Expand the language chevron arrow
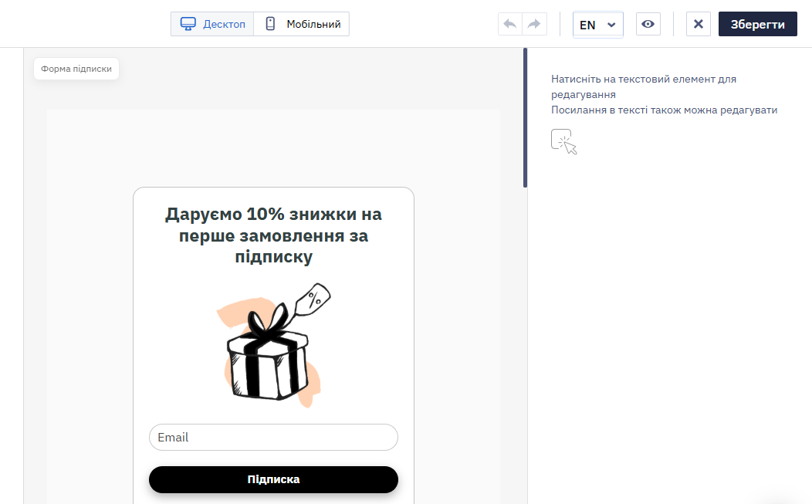 coord(611,25)
